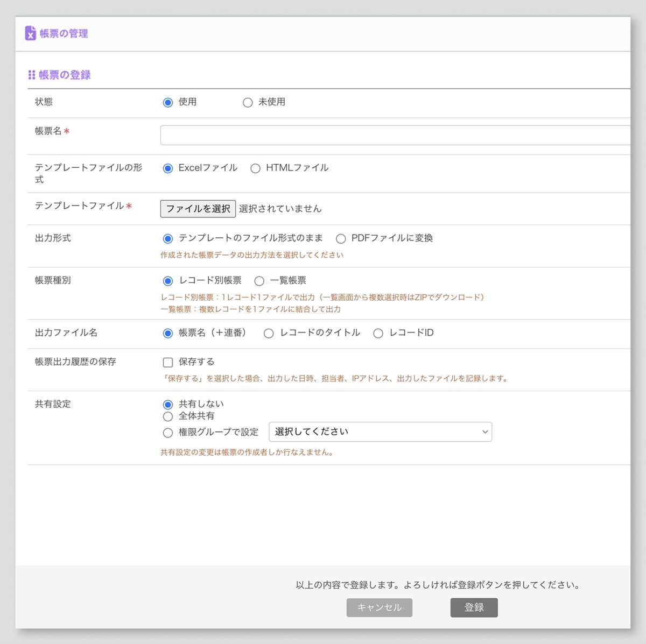Choose レコードのタイトル for file naming
Viewport: 646px width, 644px height.
point(268,333)
